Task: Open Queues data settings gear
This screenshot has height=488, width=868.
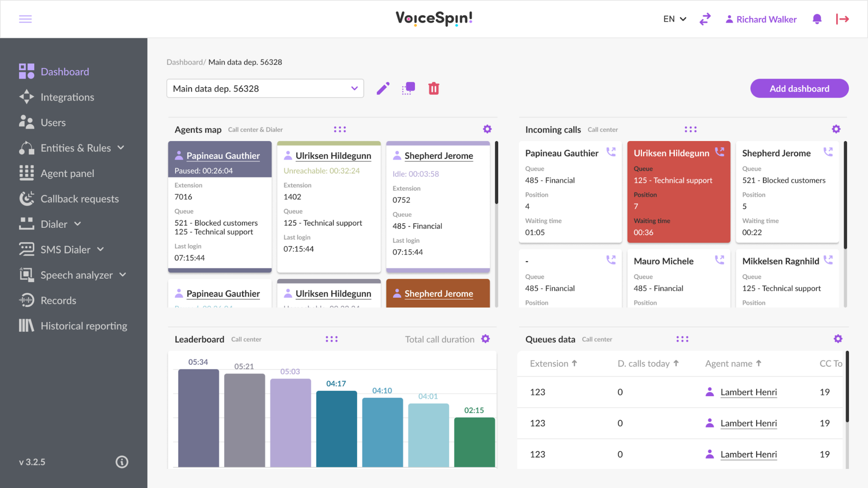Action: click(x=838, y=339)
